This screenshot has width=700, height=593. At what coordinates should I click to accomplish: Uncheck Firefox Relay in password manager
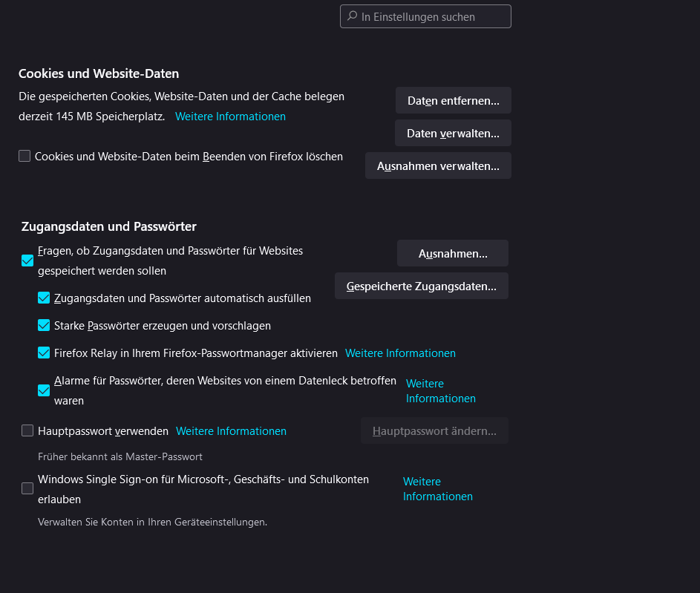pos(44,353)
